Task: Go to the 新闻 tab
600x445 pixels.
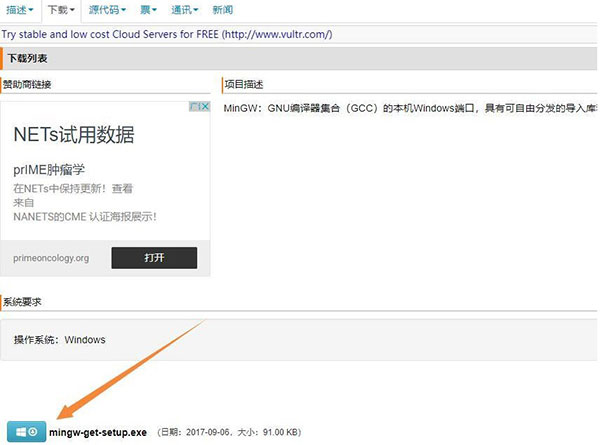Action: click(222, 10)
